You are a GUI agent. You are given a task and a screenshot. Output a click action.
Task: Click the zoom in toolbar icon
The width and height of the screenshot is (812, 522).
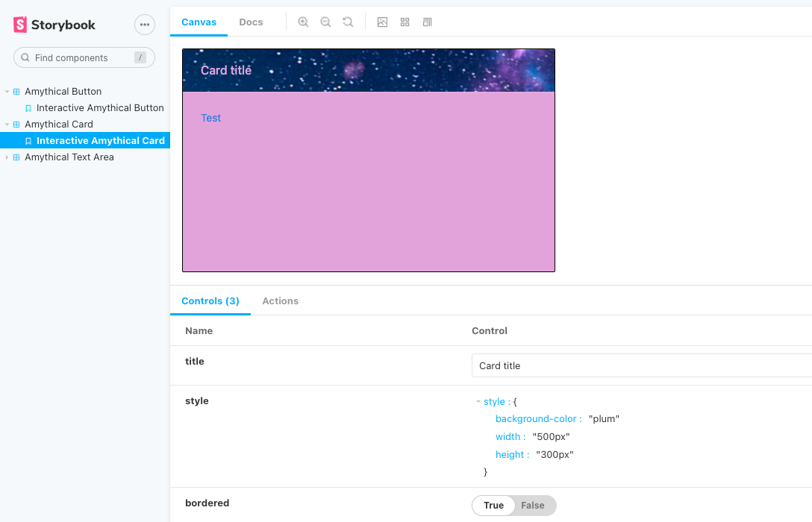click(x=303, y=22)
